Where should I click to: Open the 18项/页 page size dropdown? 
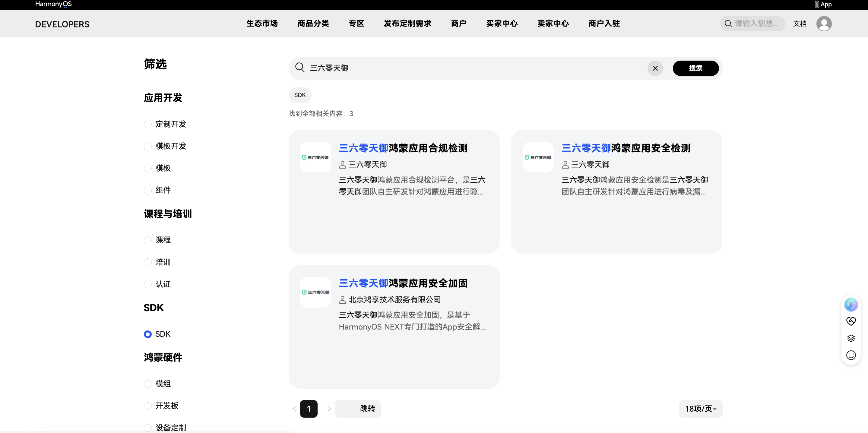[701, 408]
